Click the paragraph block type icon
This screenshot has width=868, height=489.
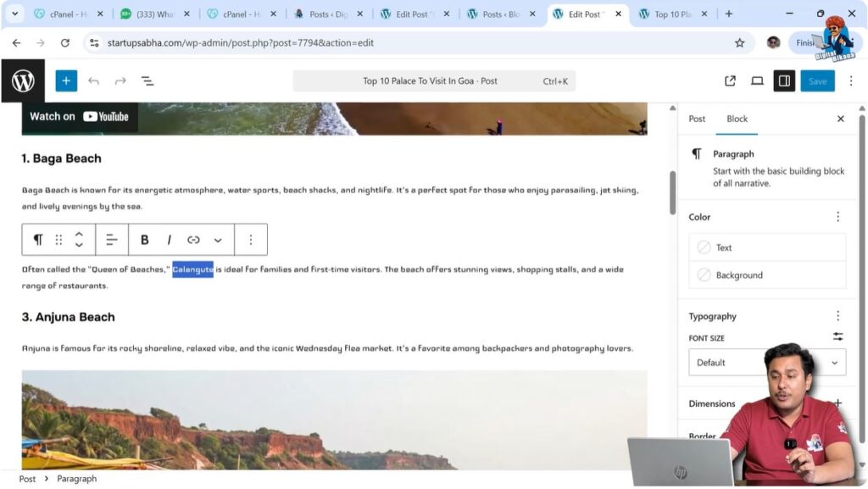(37, 240)
